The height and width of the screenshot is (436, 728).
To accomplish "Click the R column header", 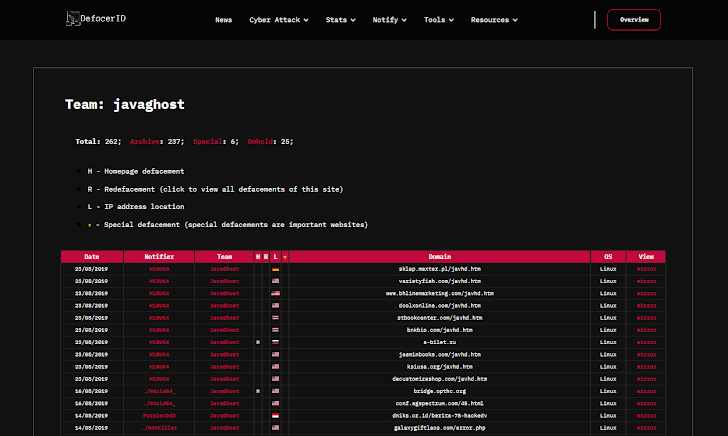I will pos(266,257).
